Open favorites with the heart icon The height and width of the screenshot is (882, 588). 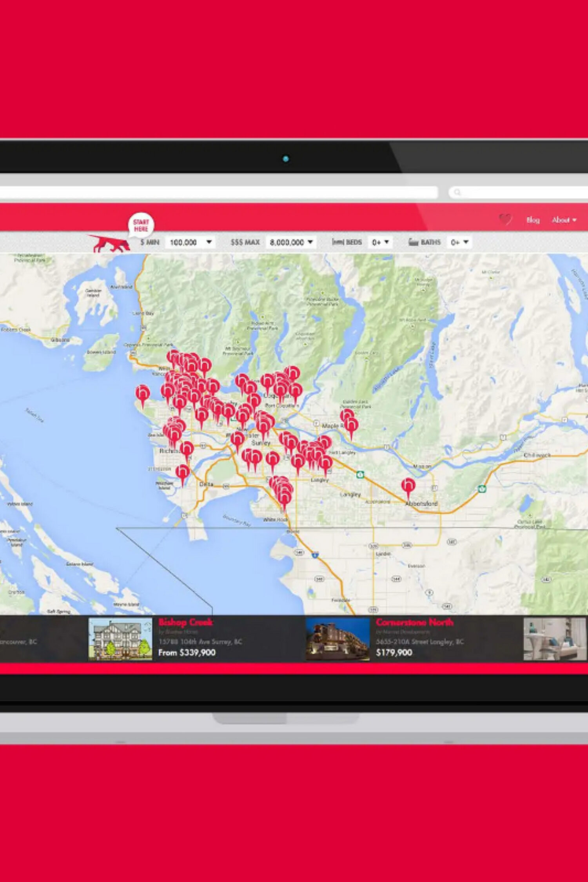click(x=505, y=220)
